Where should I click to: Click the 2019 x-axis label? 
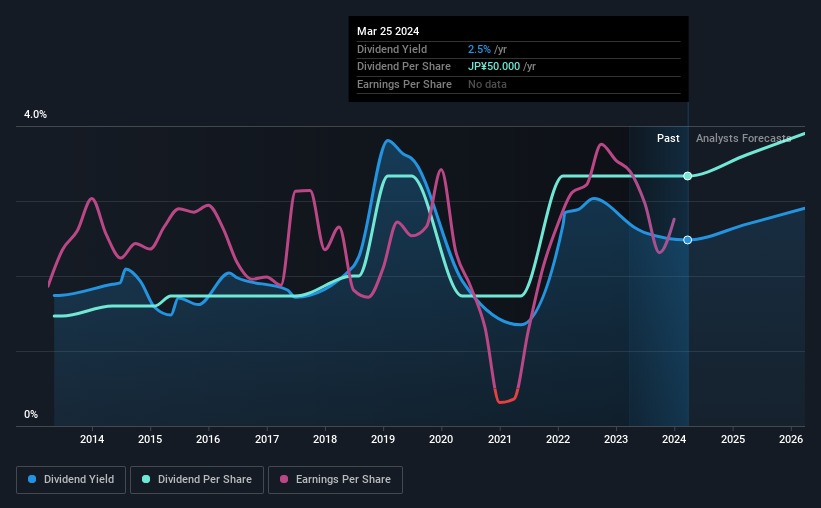pyautogui.click(x=383, y=439)
